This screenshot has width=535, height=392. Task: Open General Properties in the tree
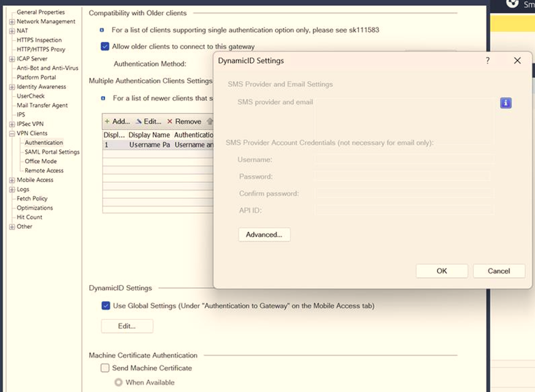(x=41, y=12)
